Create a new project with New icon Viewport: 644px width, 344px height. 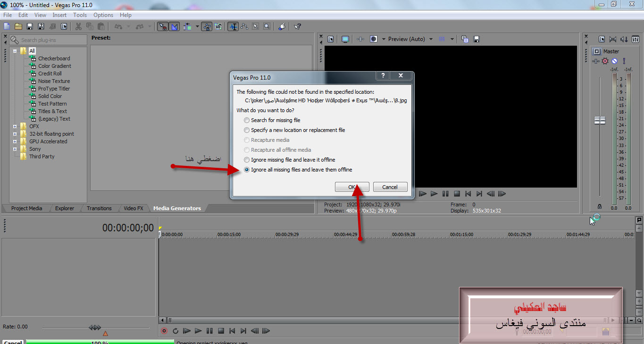click(7, 26)
